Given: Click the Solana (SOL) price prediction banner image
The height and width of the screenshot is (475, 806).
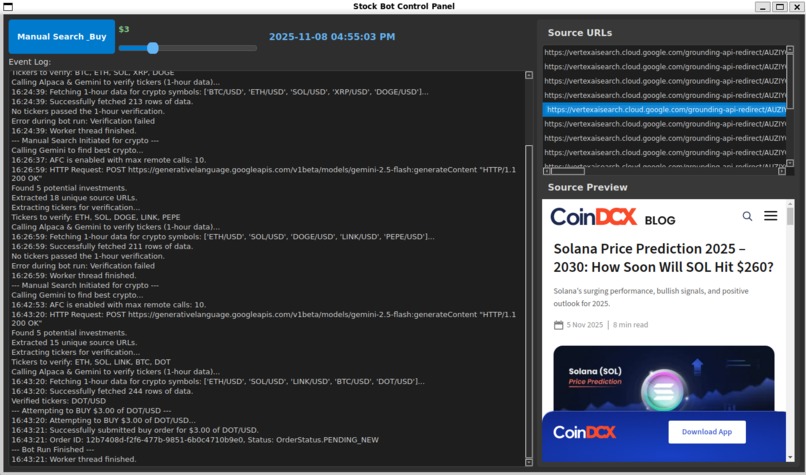Looking at the screenshot, I should click(x=664, y=378).
